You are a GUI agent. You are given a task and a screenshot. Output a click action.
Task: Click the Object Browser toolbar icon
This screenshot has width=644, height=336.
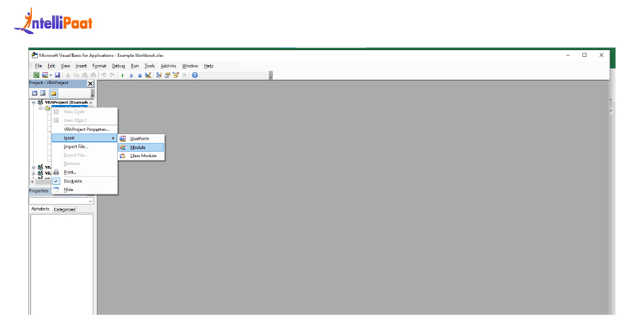click(x=176, y=75)
